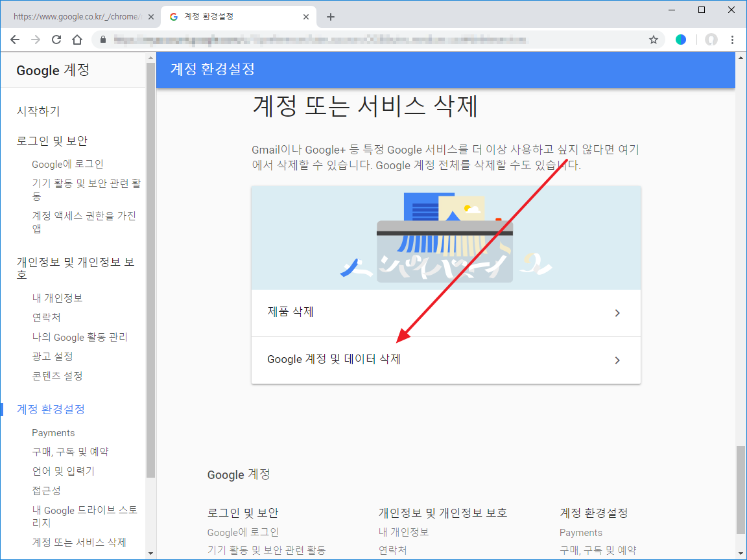Select sidebar link Google에 로그인
The image size is (747, 560).
pyautogui.click(x=67, y=164)
